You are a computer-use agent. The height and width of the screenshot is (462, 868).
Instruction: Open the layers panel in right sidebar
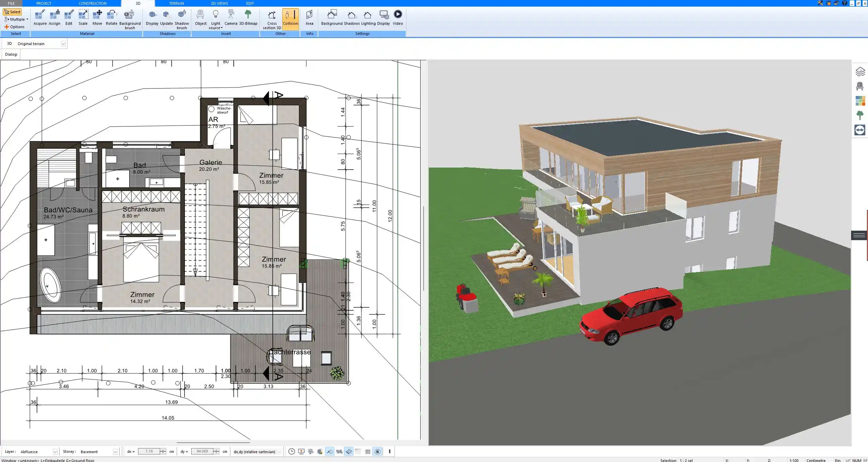860,72
